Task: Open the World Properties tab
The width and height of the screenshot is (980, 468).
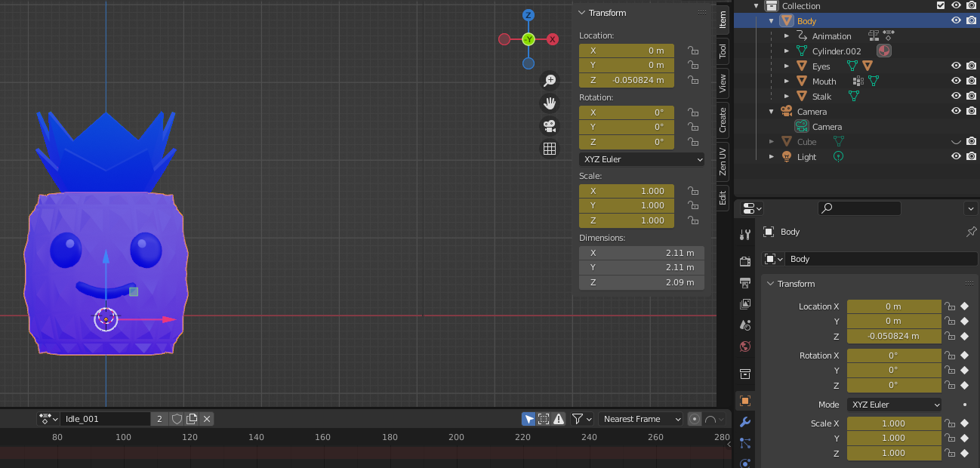Action: [745, 346]
